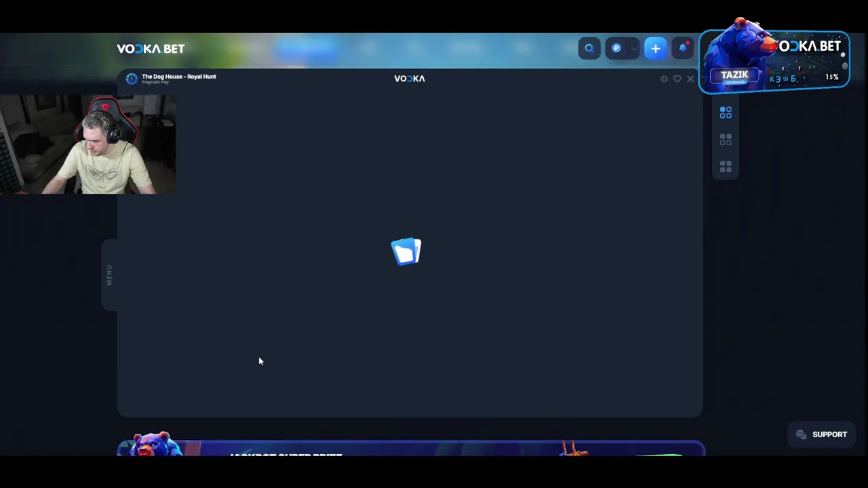Click the Vodka Bet logo in header
Viewport: 868px width, 488px height.
click(151, 49)
